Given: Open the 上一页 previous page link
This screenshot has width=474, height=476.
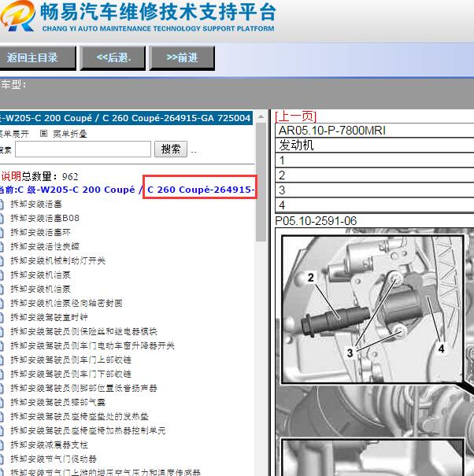Looking at the screenshot, I should [x=295, y=116].
